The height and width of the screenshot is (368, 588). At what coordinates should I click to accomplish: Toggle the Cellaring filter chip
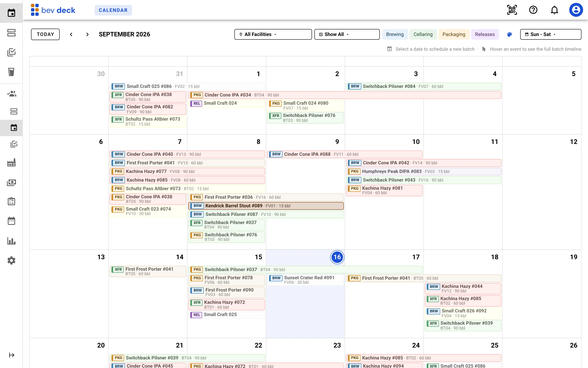click(x=423, y=34)
